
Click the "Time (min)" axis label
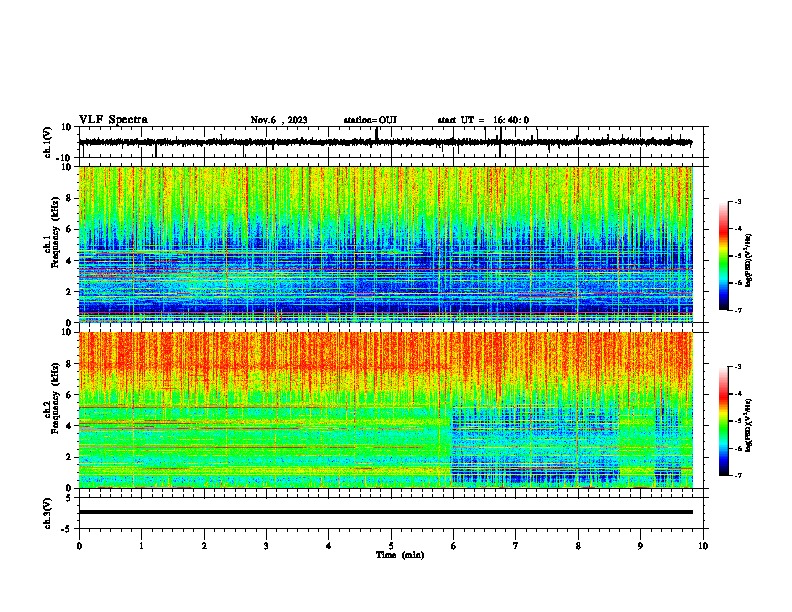(x=400, y=555)
